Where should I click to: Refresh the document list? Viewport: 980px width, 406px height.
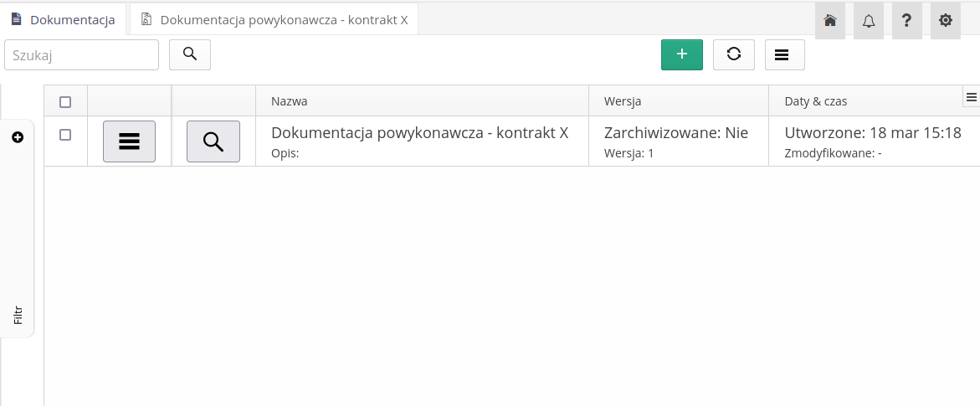[x=734, y=54]
